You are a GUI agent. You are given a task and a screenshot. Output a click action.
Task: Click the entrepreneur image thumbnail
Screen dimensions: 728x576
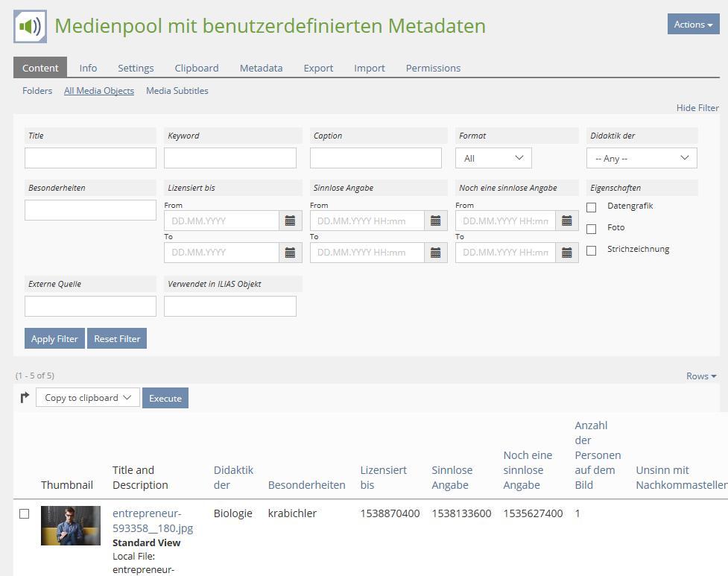pyautogui.click(x=71, y=525)
